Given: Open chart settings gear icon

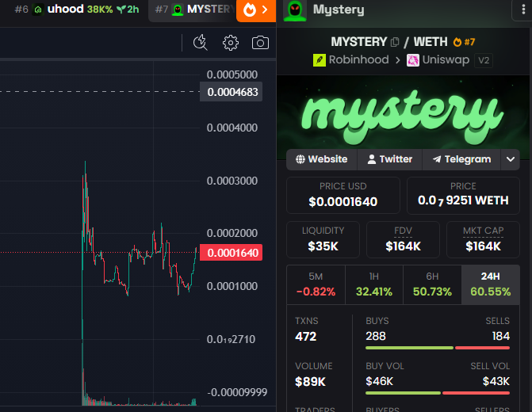Looking at the screenshot, I should click(x=231, y=43).
